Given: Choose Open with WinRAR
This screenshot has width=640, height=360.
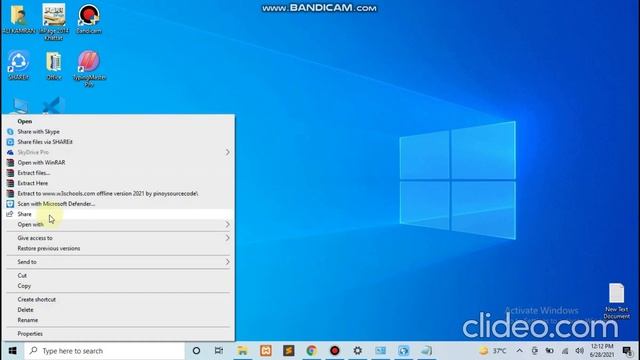Looking at the screenshot, I should pyautogui.click(x=118, y=162).
